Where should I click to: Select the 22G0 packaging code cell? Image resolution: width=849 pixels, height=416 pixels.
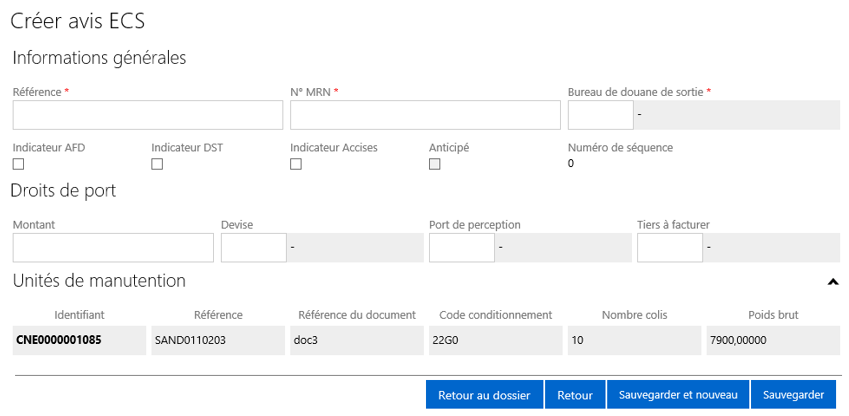click(x=495, y=341)
